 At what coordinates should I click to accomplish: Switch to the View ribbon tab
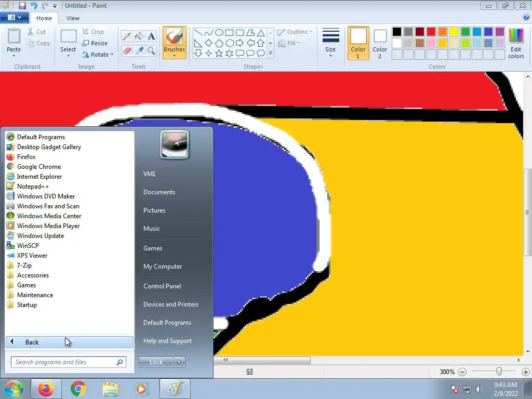(x=73, y=18)
